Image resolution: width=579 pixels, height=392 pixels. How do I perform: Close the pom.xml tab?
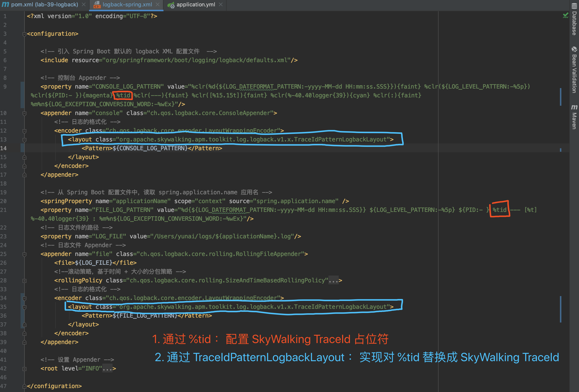click(84, 4)
